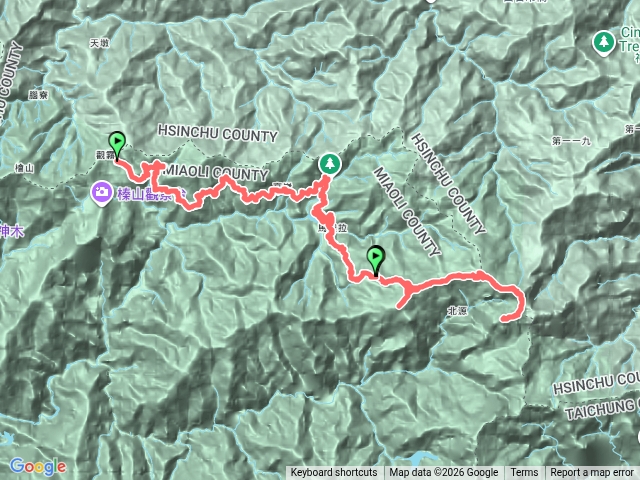Select the 天墩 place label

click(x=100, y=43)
